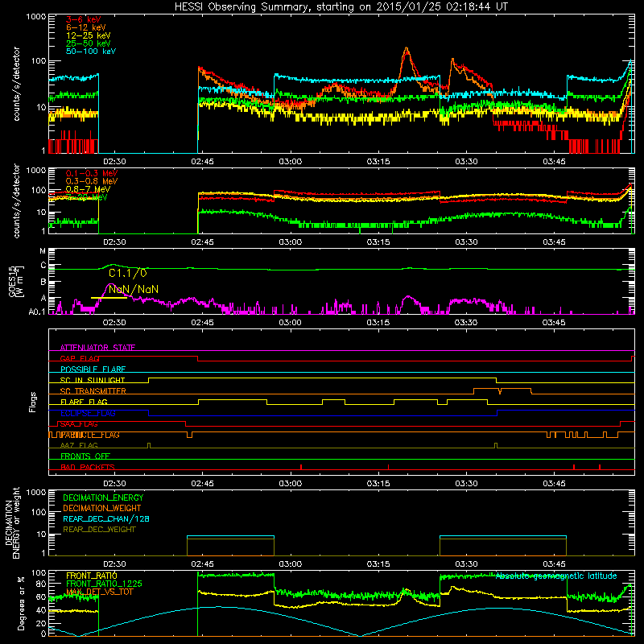The height and width of the screenshot is (644, 644).
Task: Click the DECIMATION ENERGY or weight axis label
Action: point(12,522)
